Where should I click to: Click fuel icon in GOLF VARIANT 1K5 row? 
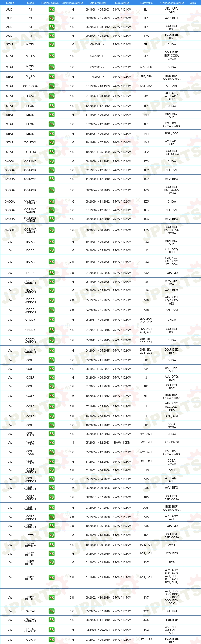pyautogui.click(x=51, y=497)
